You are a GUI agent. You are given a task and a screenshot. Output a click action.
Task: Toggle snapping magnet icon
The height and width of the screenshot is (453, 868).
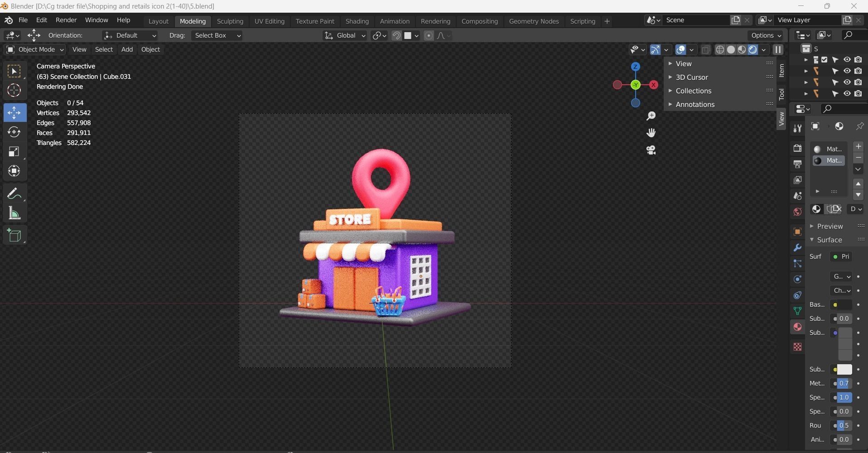click(396, 36)
